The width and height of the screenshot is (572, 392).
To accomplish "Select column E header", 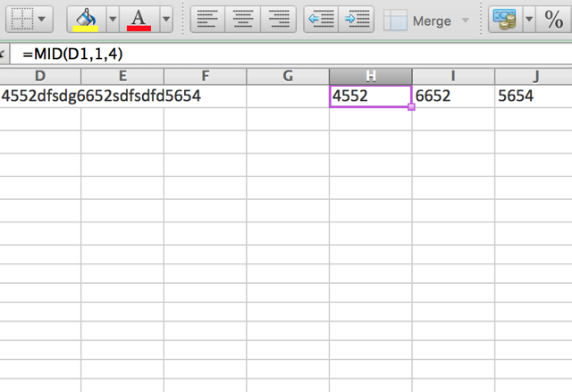I will [x=122, y=76].
